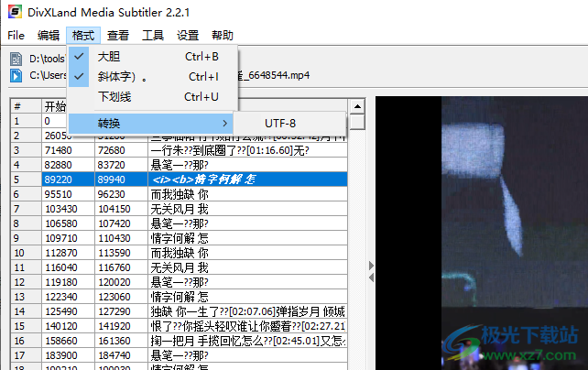Click the video file name _6648544.mp4
The width and height of the screenshot is (588, 370).
coord(276,75)
